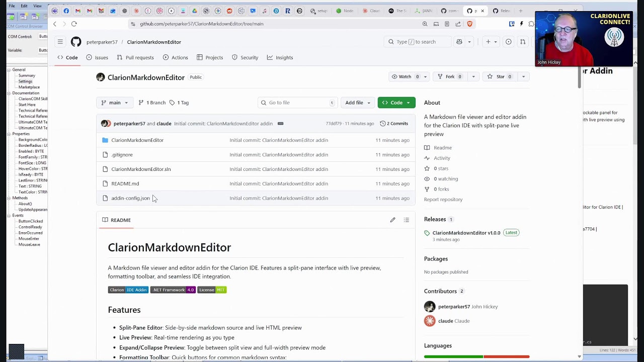
Task: Open the pull requests icon in header
Action: (x=523, y=42)
